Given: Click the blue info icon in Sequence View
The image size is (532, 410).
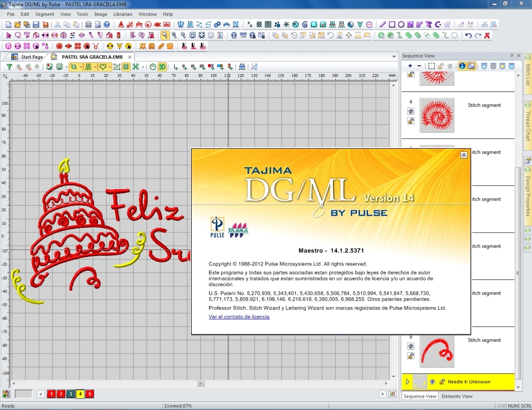Looking at the screenshot, I should click(x=462, y=66).
